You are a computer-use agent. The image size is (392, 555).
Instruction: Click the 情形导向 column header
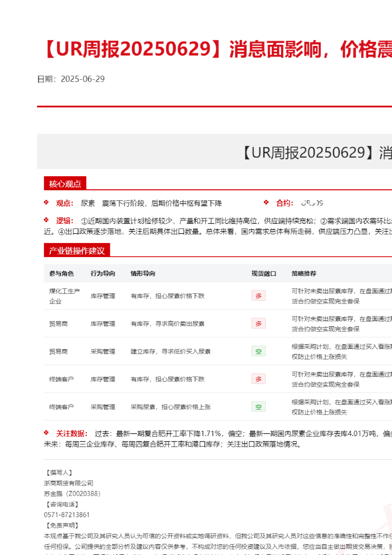point(143,274)
